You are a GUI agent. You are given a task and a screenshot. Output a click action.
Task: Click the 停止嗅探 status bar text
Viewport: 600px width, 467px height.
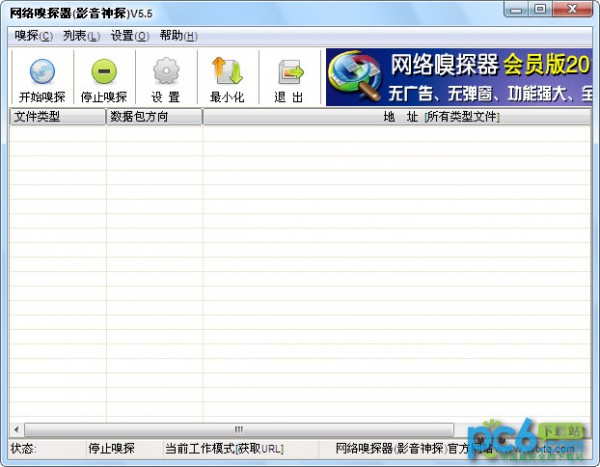[x=111, y=448]
